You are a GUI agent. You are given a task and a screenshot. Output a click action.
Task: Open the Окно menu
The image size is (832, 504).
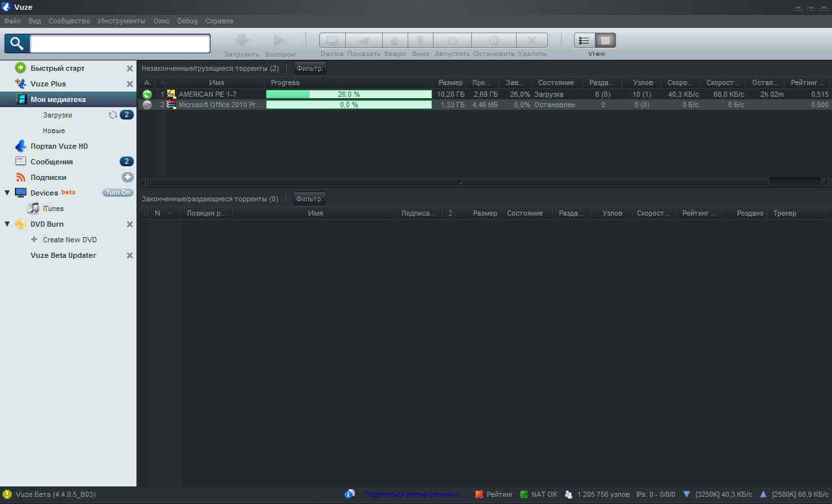tap(161, 21)
